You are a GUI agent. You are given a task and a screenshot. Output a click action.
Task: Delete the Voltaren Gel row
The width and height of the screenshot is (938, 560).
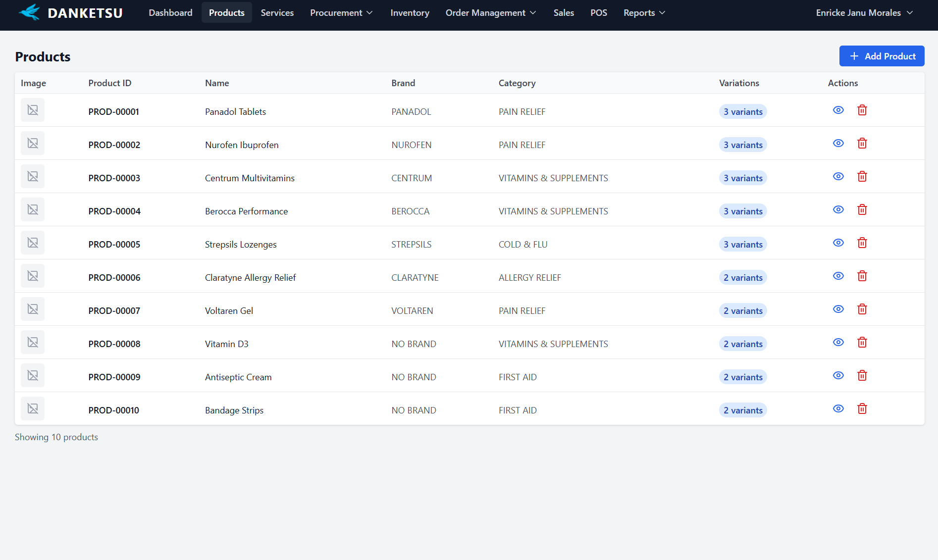point(862,309)
